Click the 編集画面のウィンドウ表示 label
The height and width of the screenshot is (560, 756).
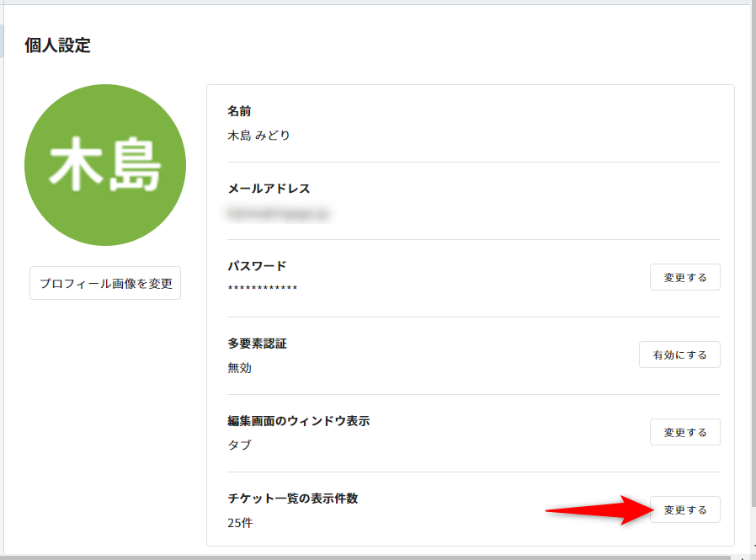(298, 421)
